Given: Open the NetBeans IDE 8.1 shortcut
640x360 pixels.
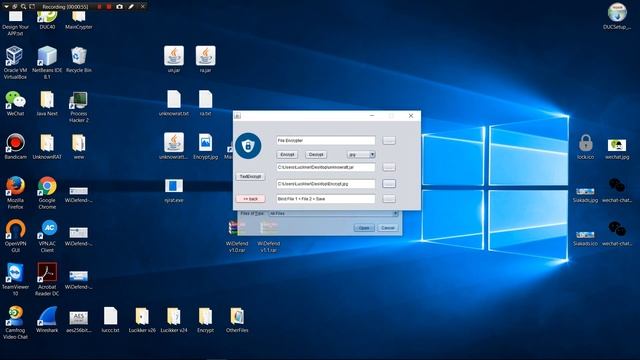Looking at the screenshot, I should tap(47, 62).
